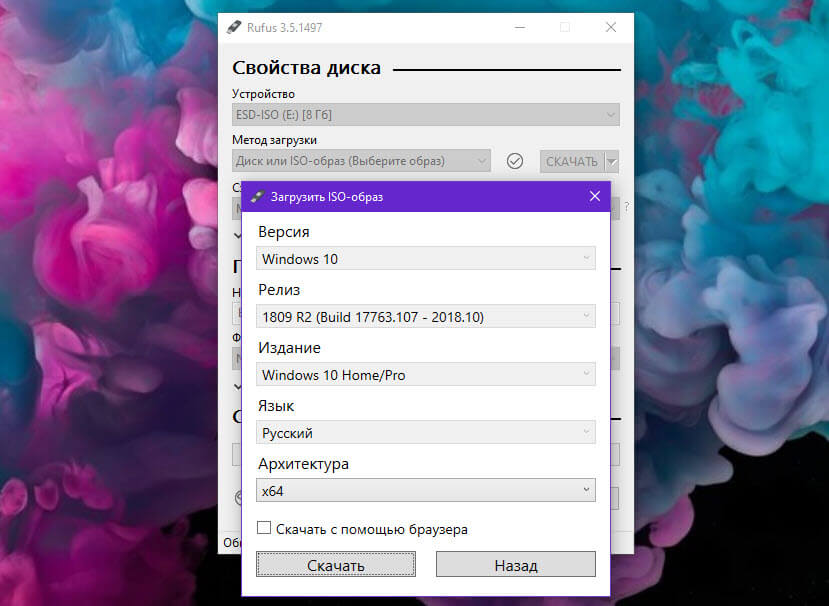Click the СКАЧАТЬ button in Rufus window
829x606 pixels.
[572, 161]
